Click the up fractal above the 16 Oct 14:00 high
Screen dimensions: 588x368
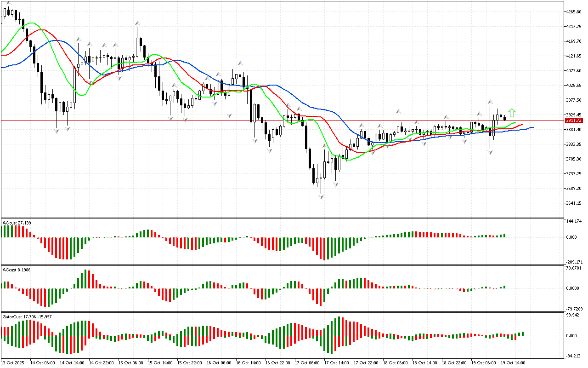point(239,63)
